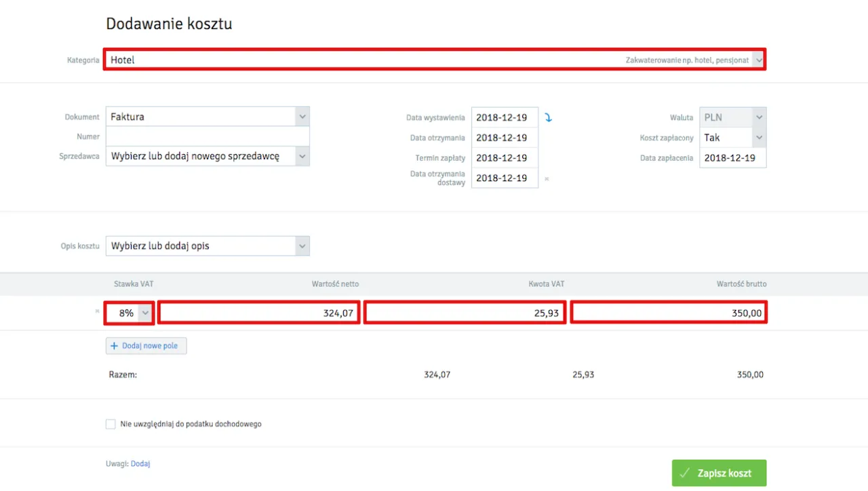Click the 'Dodaj' link next to Uwagi

click(x=140, y=464)
